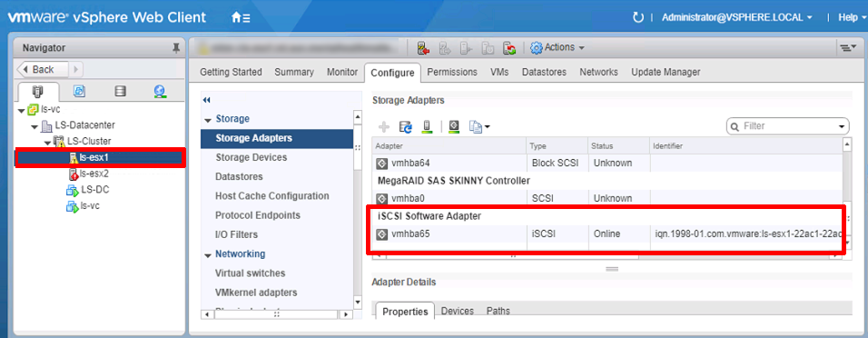Click the rescan adapter icon
This screenshot has width=868, height=338.
pos(454,127)
